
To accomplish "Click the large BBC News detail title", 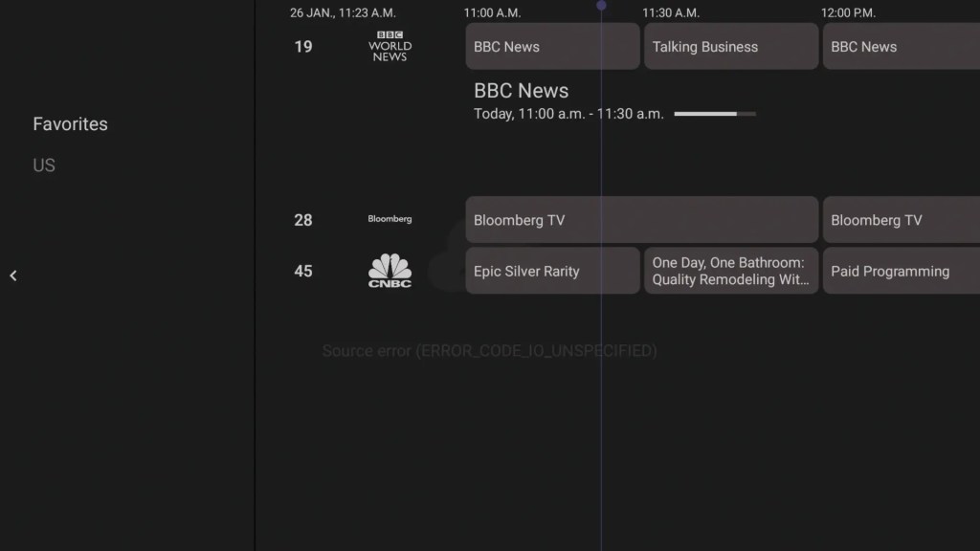I will point(522,91).
